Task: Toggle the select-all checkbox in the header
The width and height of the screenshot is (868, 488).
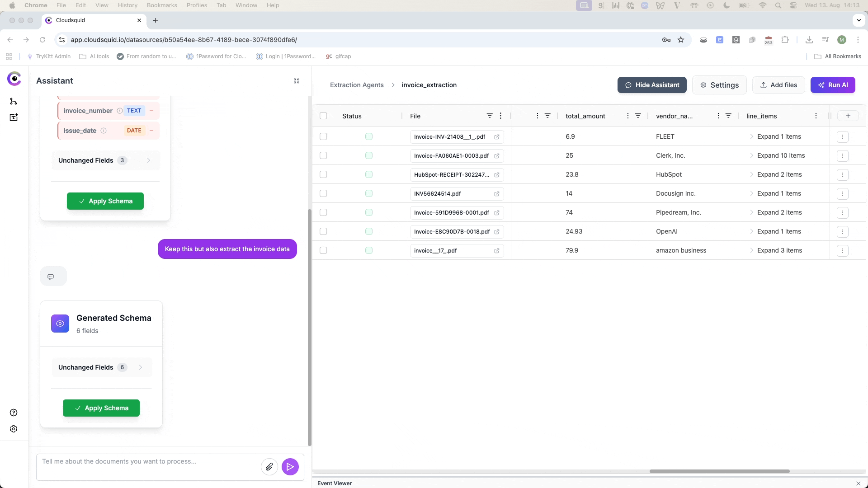Action: [x=323, y=116]
